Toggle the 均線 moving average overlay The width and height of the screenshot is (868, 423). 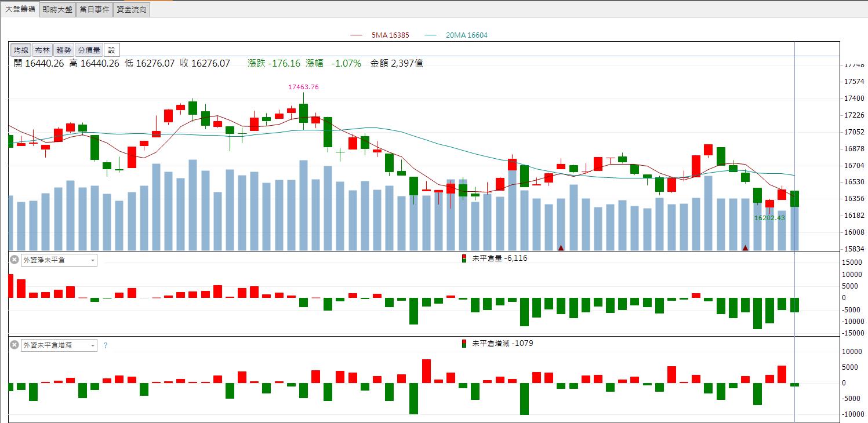tap(21, 50)
